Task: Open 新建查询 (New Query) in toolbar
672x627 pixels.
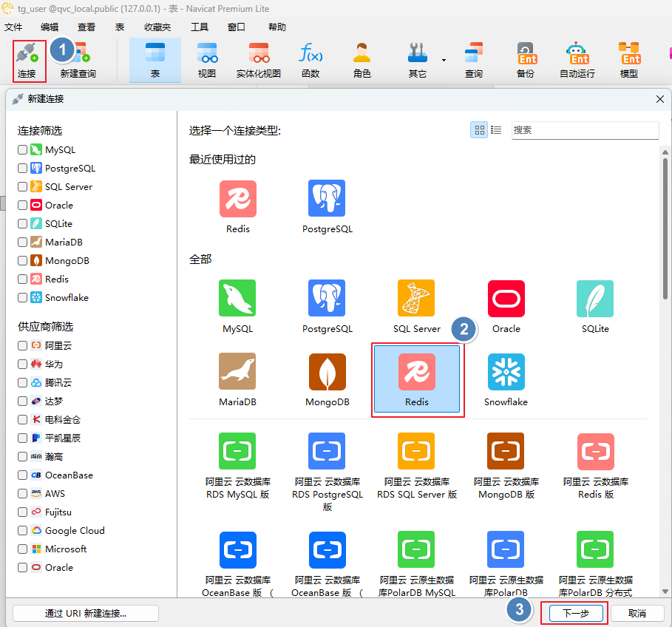Action: tap(78, 61)
